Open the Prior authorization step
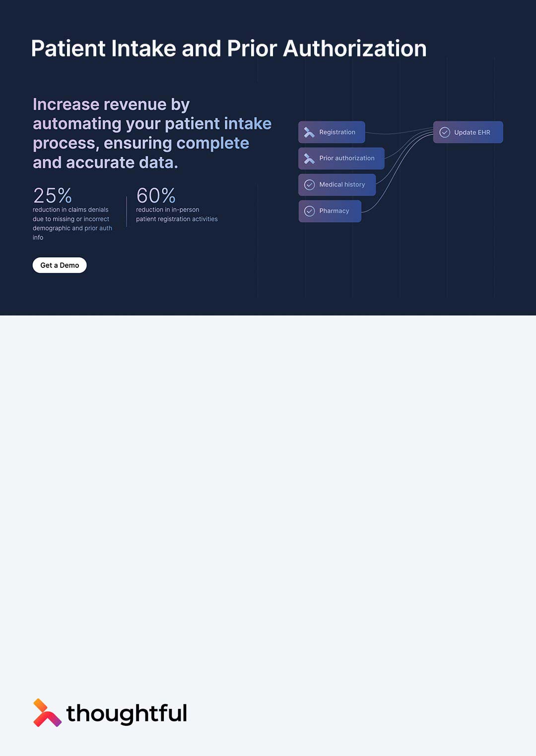 [341, 158]
